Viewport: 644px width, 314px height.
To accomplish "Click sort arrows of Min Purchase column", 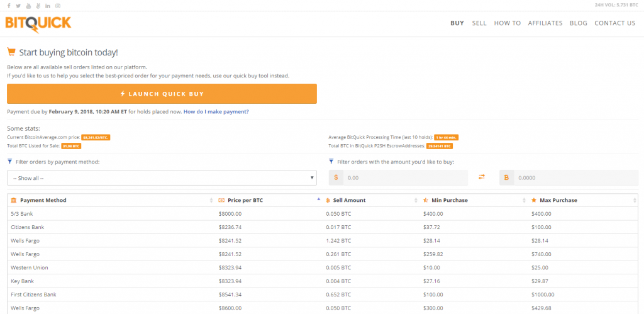I will point(524,200).
